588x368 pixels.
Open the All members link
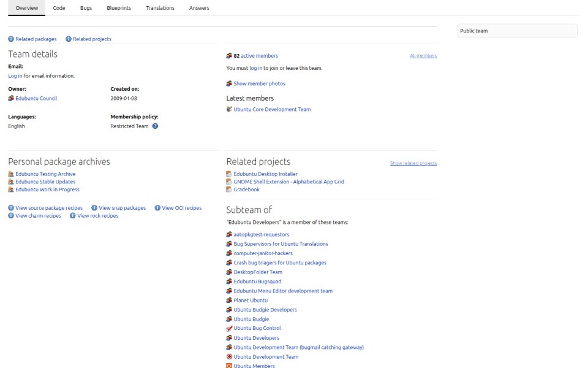pyautogui.click(x=423, y=56)
